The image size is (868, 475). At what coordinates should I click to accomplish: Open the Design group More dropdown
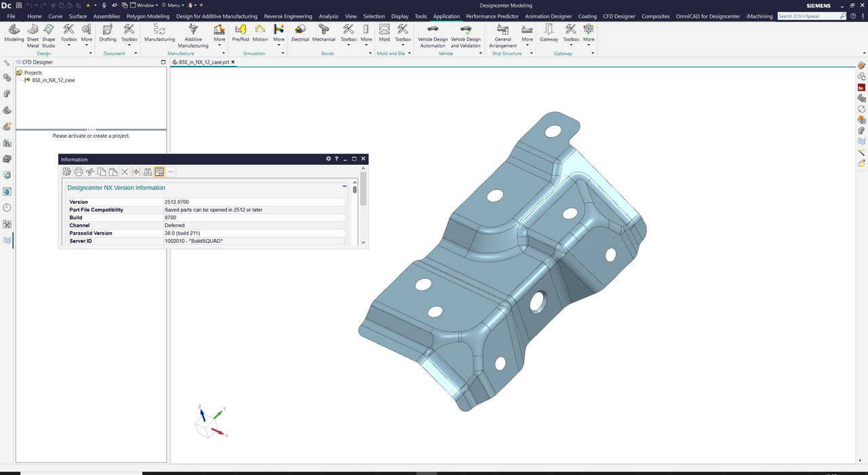87,37
